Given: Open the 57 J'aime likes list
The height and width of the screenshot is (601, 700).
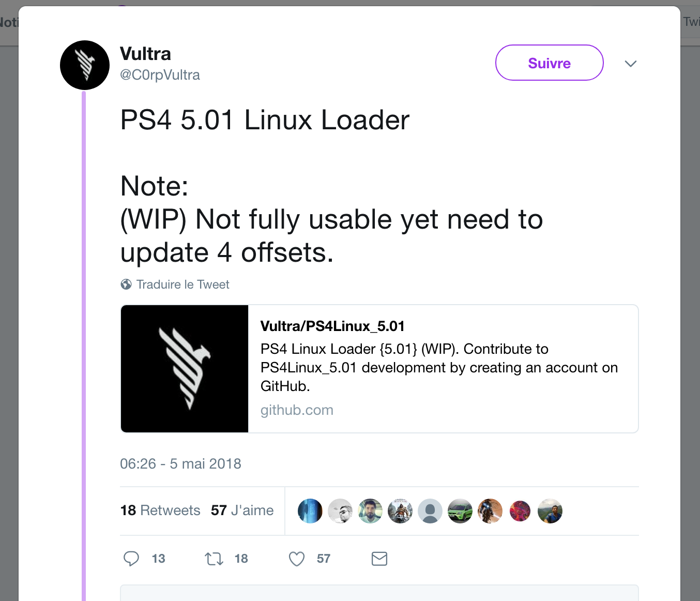Looking at the screenshot, I should [242, 510].
